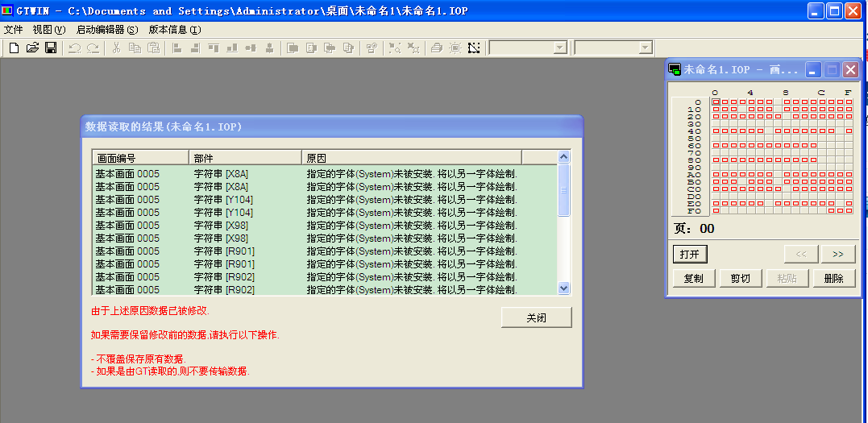868x423 pixels.
Task: Click the results list scroll-down arrow
Action: pyautogui.click(x=563, y=288)
